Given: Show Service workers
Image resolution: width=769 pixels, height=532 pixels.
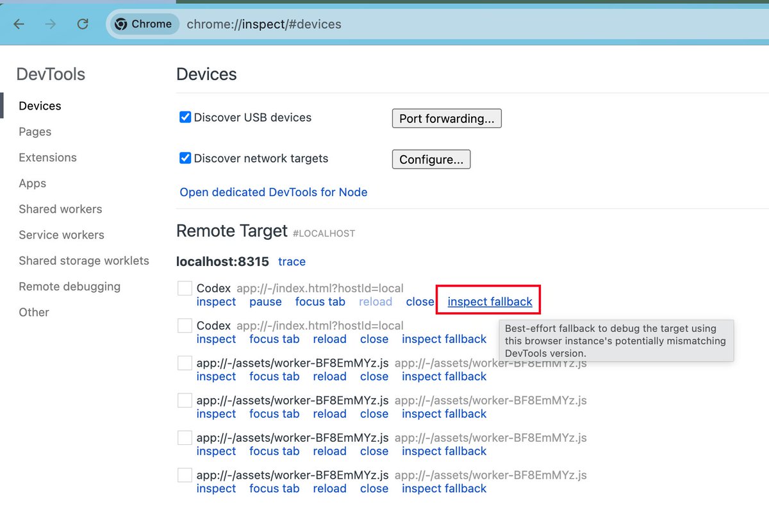Looking at the screenshot, I should tap(62, 235).
